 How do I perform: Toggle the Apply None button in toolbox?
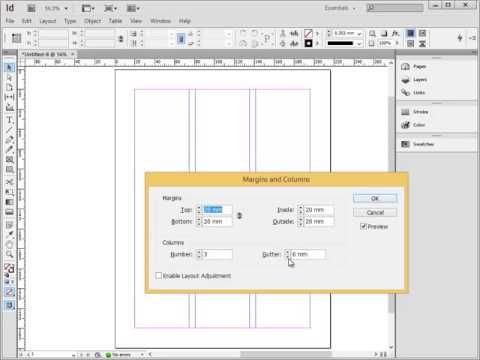coord(9,292)
